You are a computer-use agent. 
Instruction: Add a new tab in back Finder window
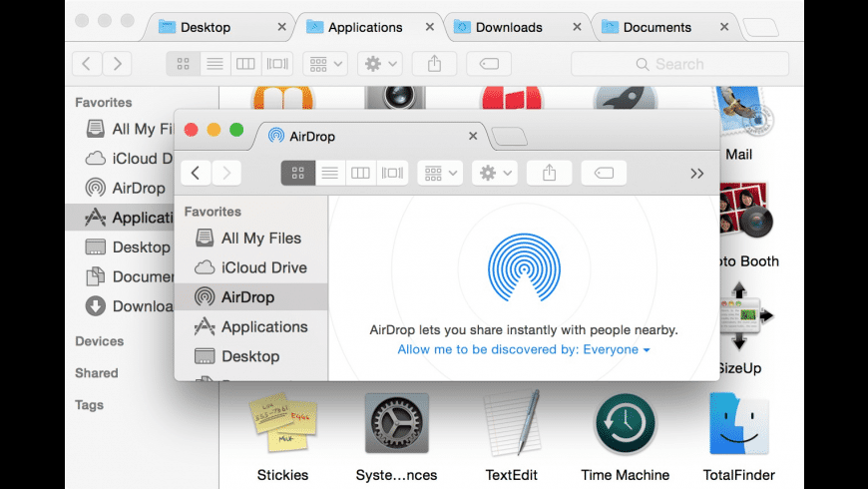pyautogui.click(x=761, y=27)
